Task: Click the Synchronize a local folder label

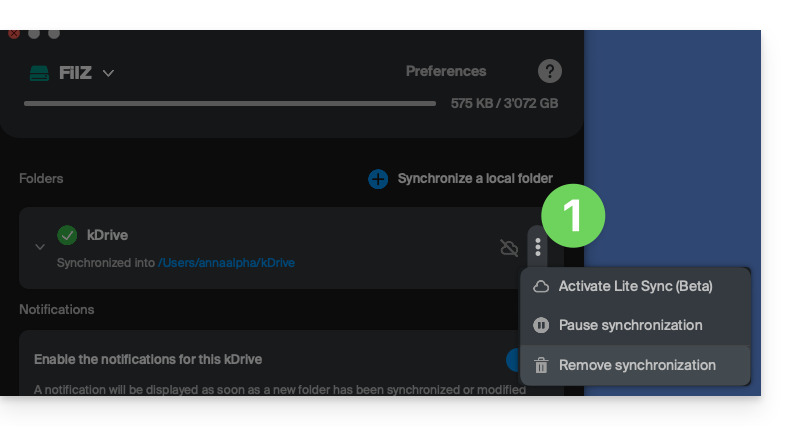Action: click(x=475, y=179)
